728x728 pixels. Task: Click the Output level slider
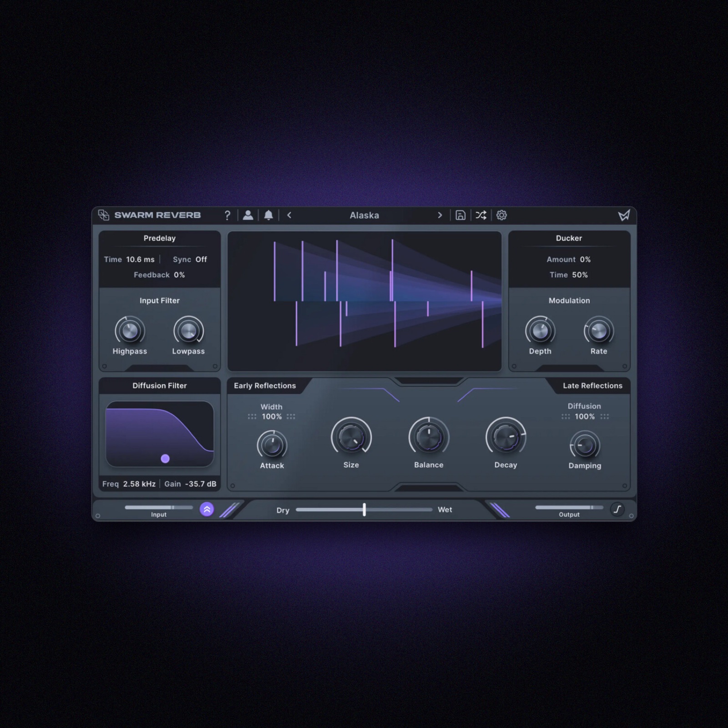click(x=569, y=507)
